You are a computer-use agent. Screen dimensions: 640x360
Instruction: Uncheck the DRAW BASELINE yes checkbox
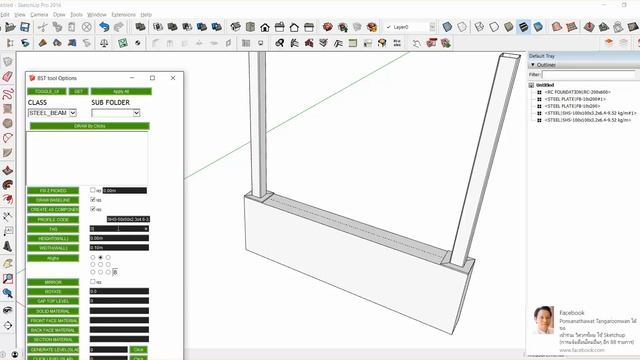tap(93, 200)
